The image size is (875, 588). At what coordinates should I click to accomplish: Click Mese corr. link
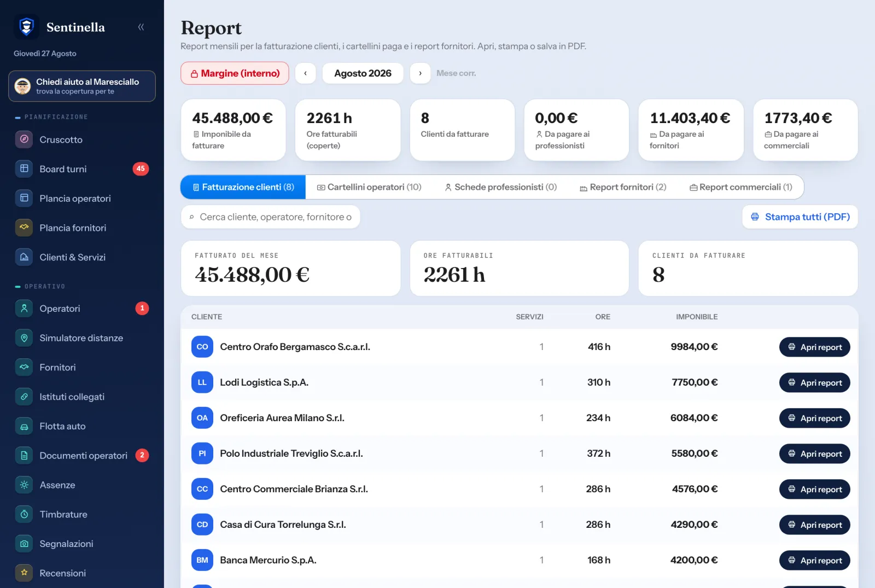click(456, 73)
